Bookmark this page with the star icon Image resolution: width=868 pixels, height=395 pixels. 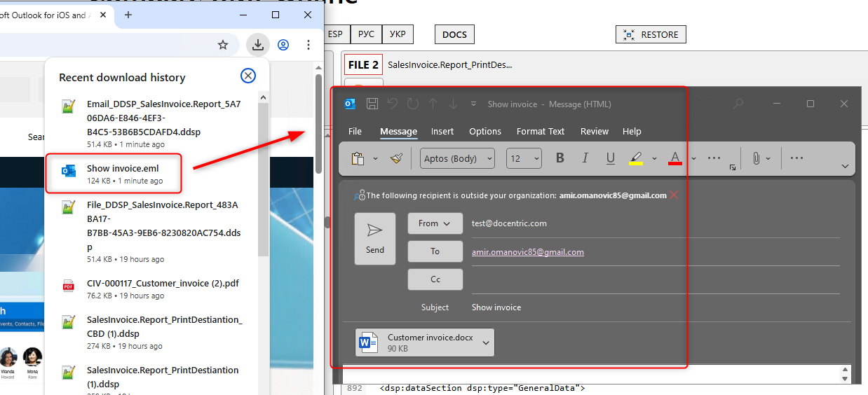(x=223, y=45)
